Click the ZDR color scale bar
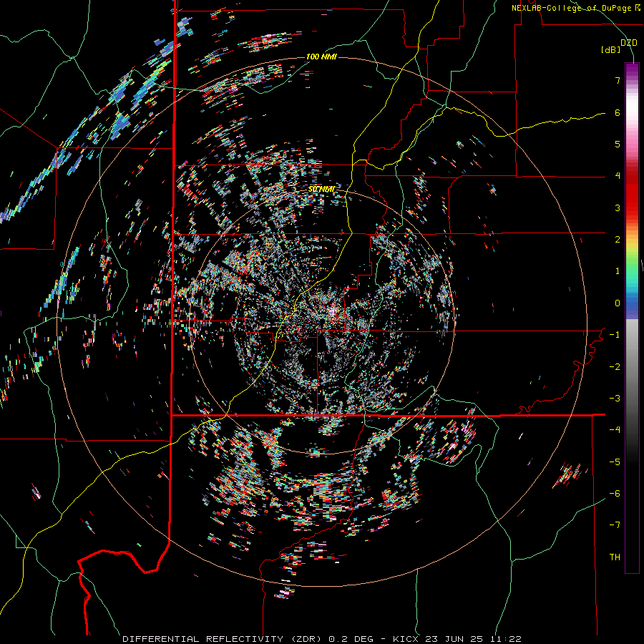The width and height of the screenshot is (644, 644). click(632, 318)
